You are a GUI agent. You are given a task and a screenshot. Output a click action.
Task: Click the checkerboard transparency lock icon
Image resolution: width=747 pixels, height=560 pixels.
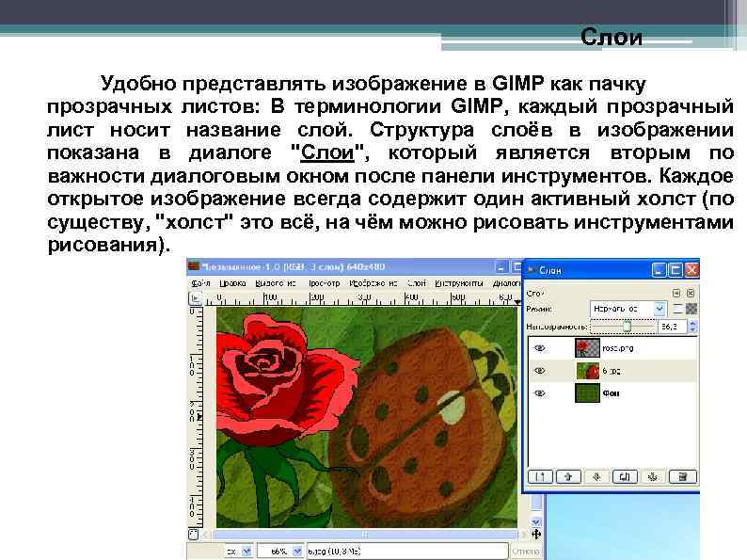(x=691, y=309)
